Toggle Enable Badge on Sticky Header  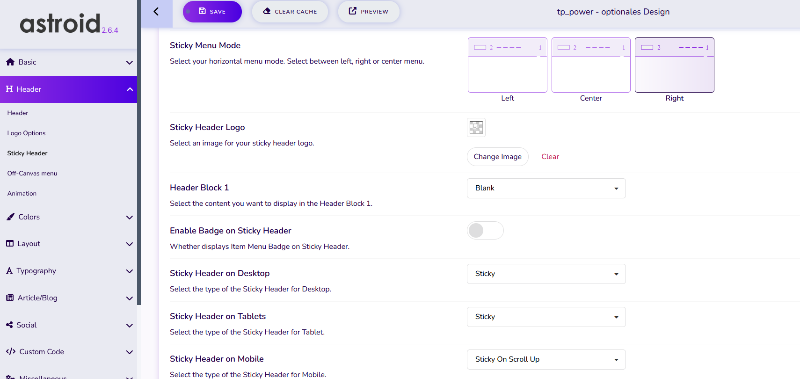click(x=485, y=231)
